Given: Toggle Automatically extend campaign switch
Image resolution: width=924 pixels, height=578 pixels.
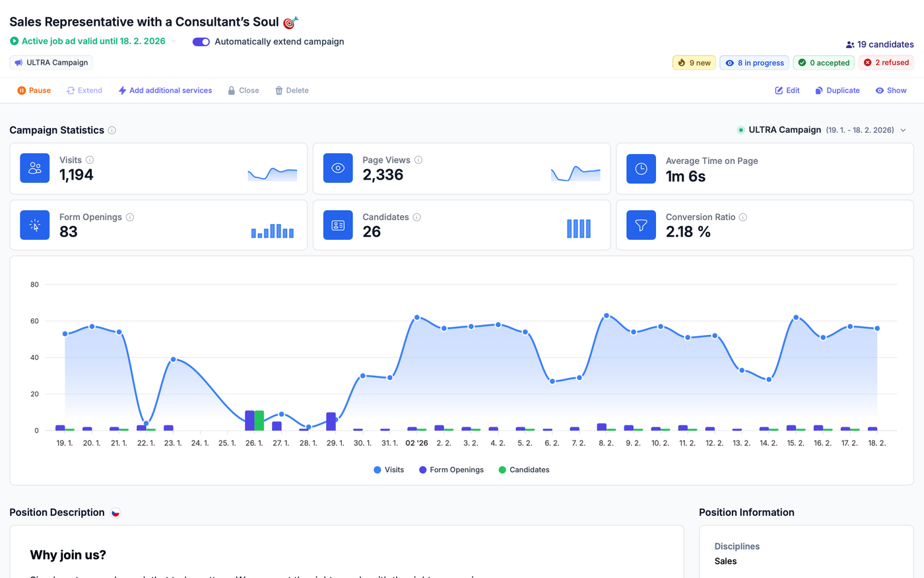Looking at the screenshot, I should [201, 42].
